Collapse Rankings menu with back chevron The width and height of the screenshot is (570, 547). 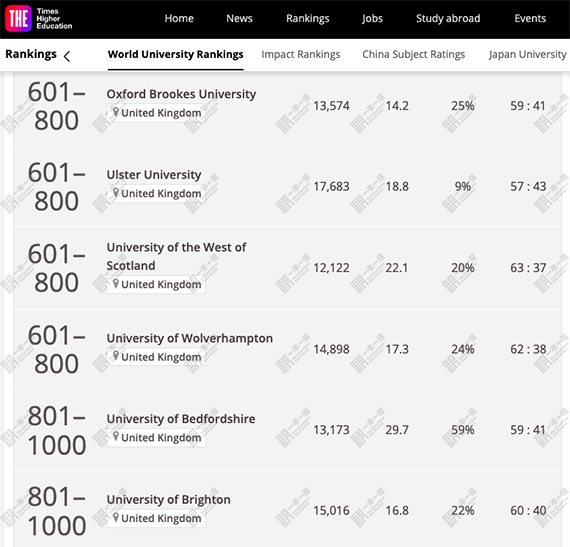[67, 56]
